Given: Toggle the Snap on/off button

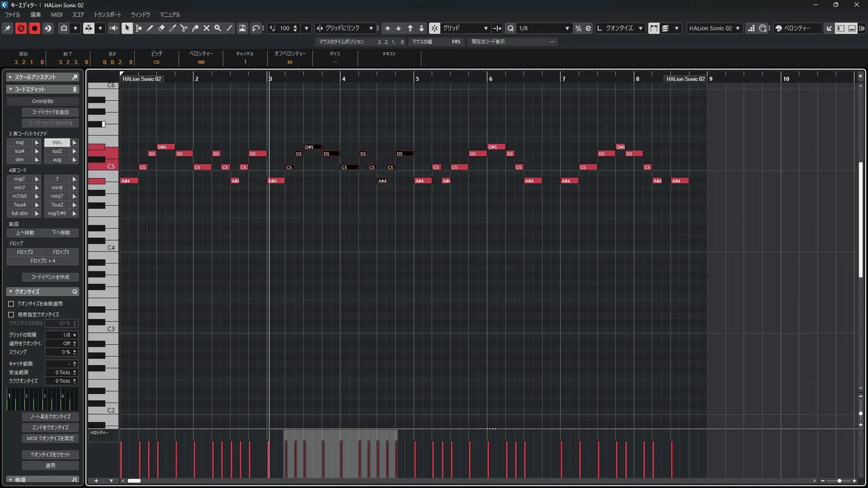Looking at the screenshot, I should pos(434,28).
